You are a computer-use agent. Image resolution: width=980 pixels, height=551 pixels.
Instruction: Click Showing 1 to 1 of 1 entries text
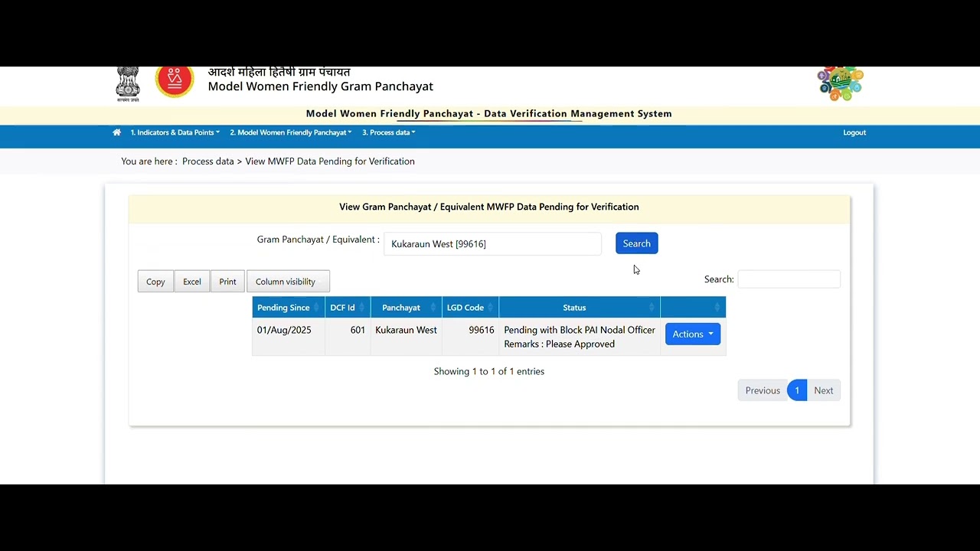tap(489, 371)
